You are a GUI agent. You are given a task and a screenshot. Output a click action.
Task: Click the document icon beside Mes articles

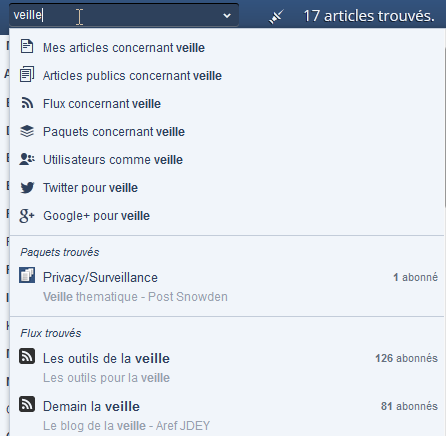point(27,46)
